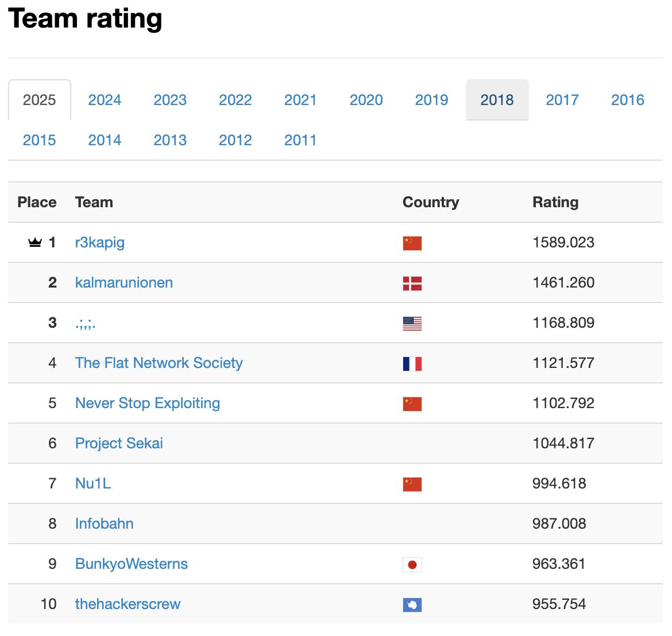Image resolution: width=672 pixels, height=636 pixels.
Task: Select the 2019 year tab
Action: point(431,100)
